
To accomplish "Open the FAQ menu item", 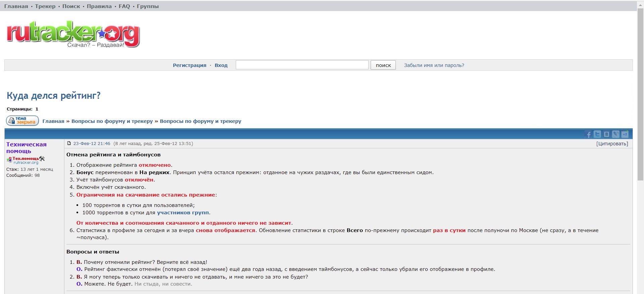I will 124,6.
